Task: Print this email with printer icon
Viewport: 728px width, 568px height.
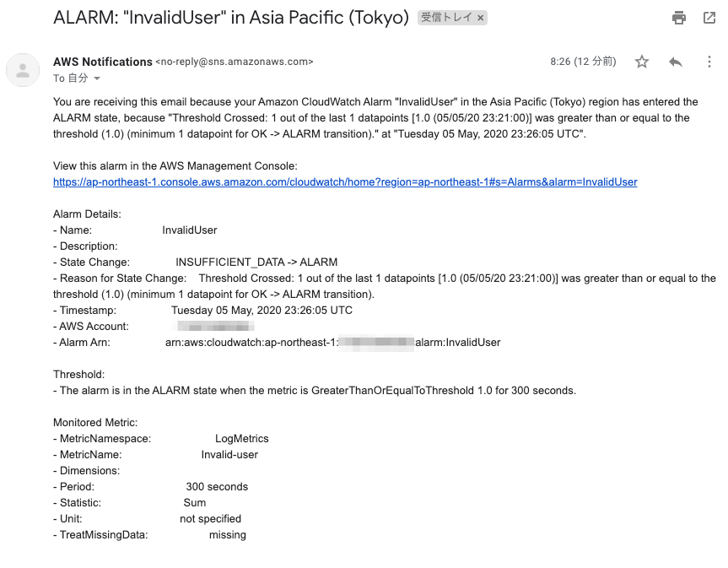Action: click(679, 18)
